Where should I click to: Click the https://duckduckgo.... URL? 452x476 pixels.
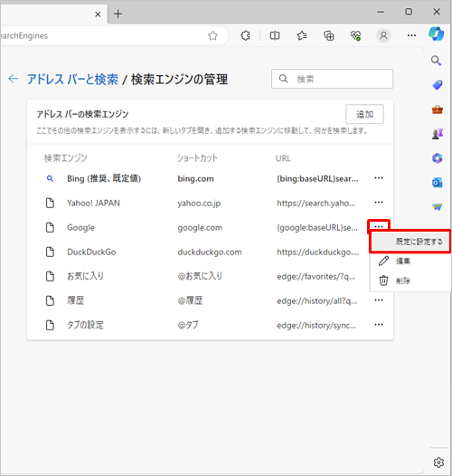pyautogui.click(x=318, y=252)
